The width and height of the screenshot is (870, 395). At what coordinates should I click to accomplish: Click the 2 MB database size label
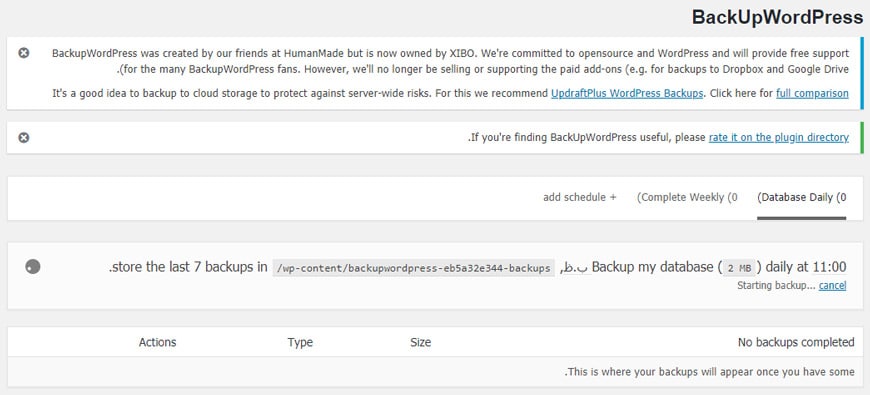pos(739,268)
